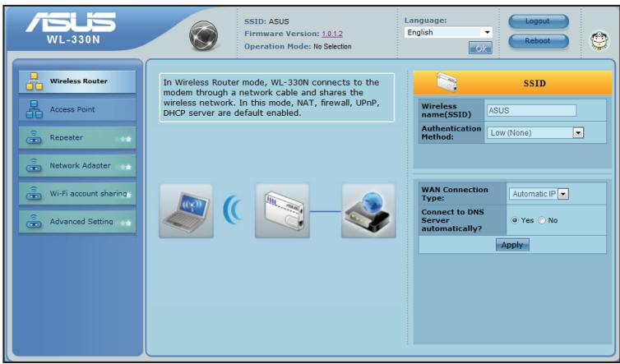Switch to Repeater mode

point(77,137)
